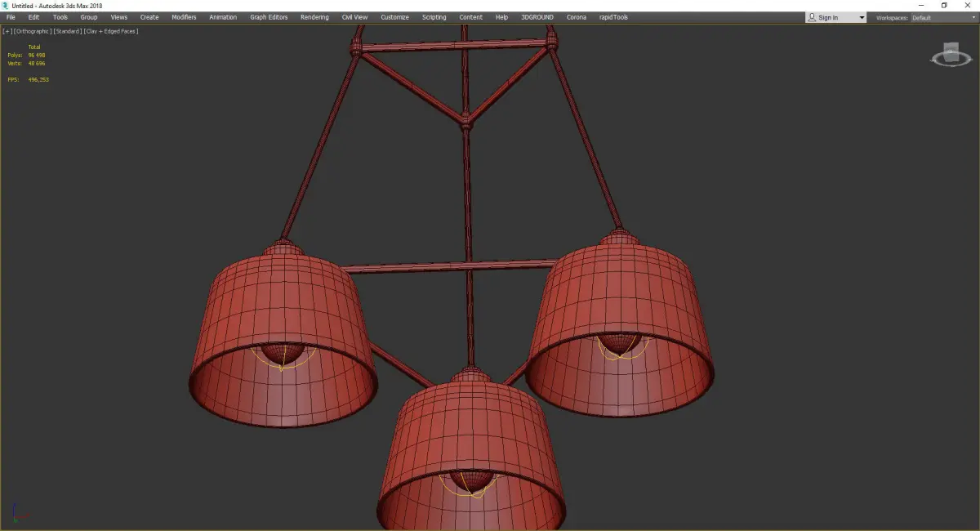Click the Verts statistic value
The width and height of the screenshot is (980, 531).
point(37,63)
